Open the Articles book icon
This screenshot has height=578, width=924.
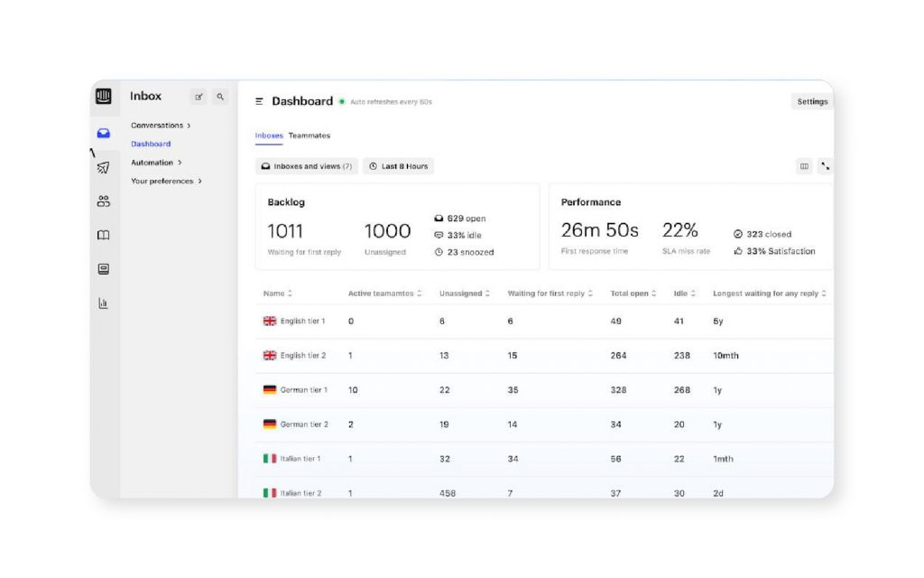coord(103,236)
